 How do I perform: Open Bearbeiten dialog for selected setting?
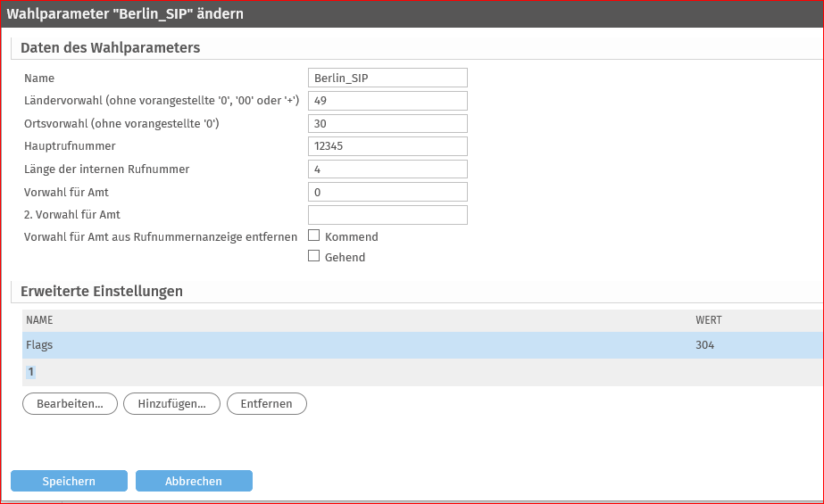coord(70,404)
